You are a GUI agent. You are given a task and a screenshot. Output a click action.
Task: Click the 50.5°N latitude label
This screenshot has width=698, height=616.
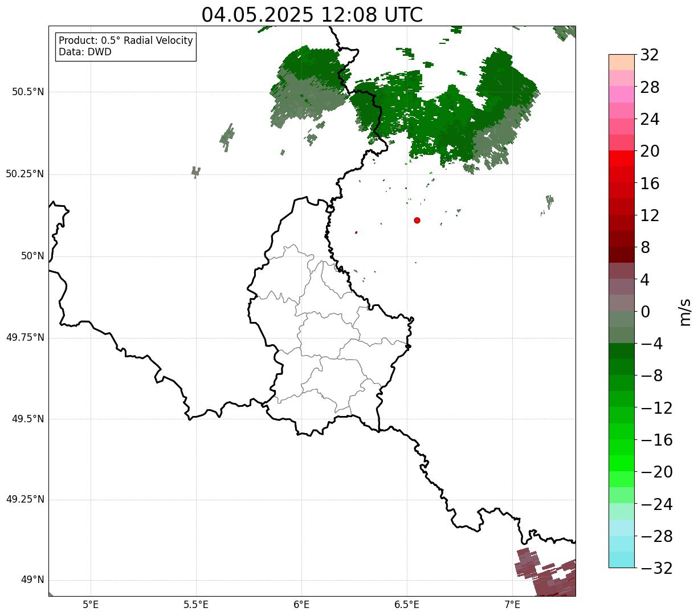[28, 92]
